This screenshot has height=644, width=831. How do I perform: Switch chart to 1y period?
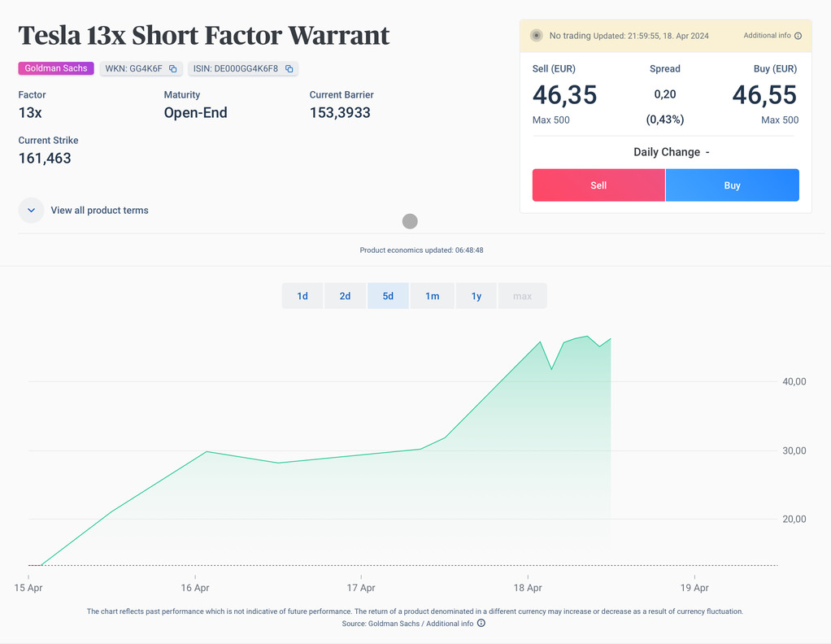[x=476, y=296]
